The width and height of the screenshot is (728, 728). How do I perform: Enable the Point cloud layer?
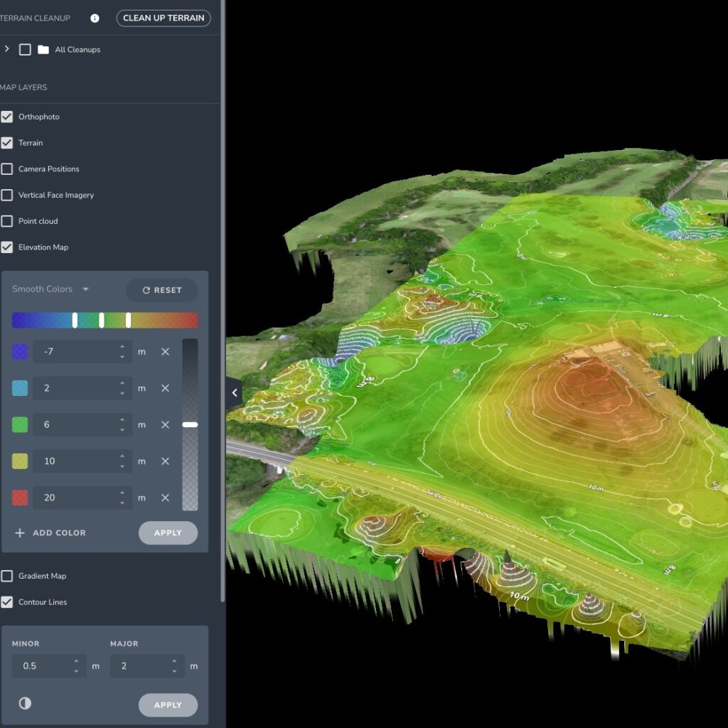[7, 221]
